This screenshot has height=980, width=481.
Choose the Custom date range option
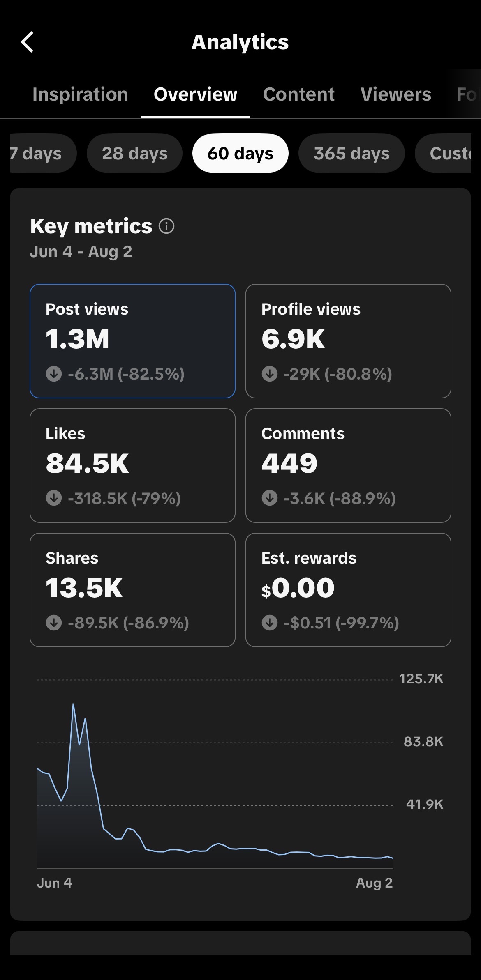443,153
